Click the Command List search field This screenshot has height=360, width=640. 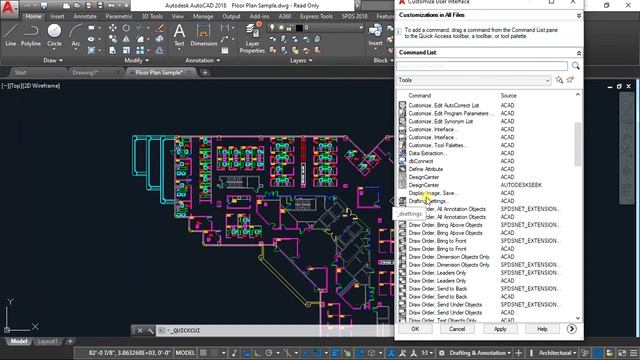tap(482, 66)
